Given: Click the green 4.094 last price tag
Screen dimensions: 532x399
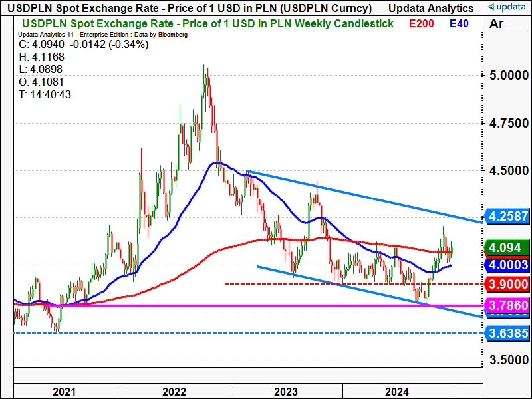Looking at the screenshot, I should coord(507,247).
